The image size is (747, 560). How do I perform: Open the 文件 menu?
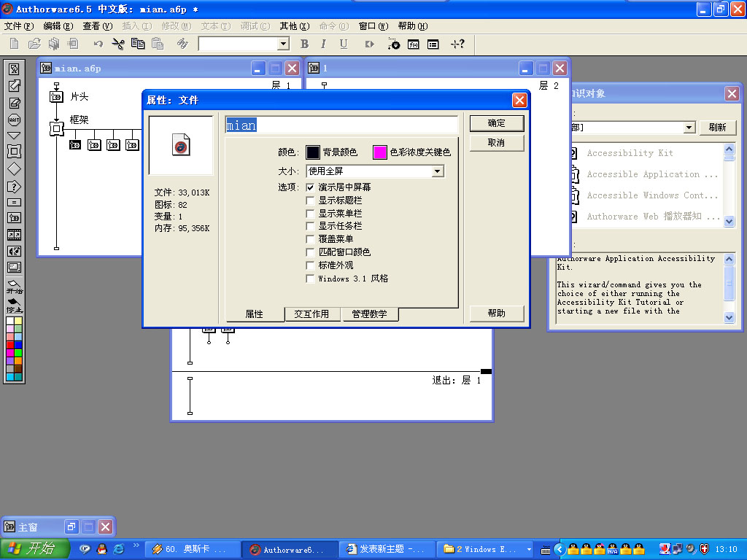tap(18, 26)
